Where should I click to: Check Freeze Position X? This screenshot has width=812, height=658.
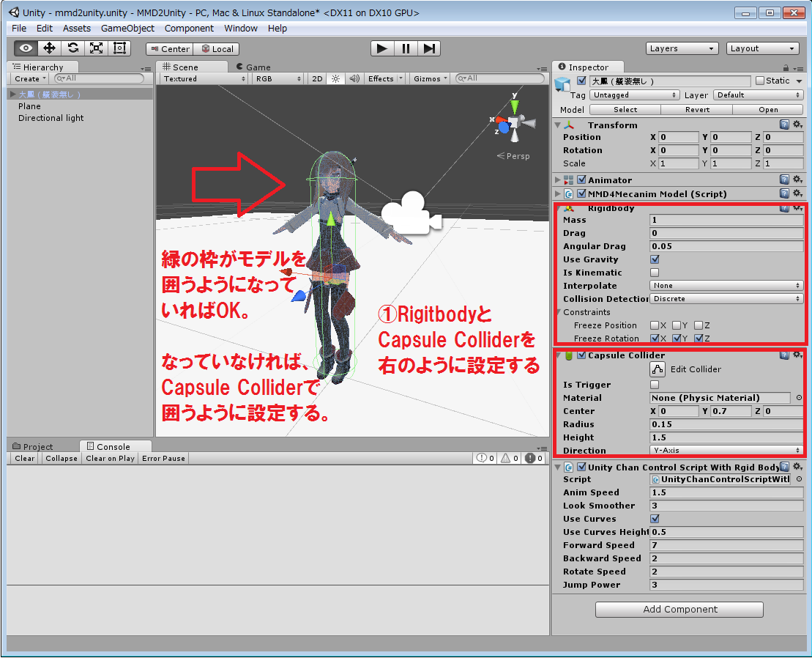[655, 325]
